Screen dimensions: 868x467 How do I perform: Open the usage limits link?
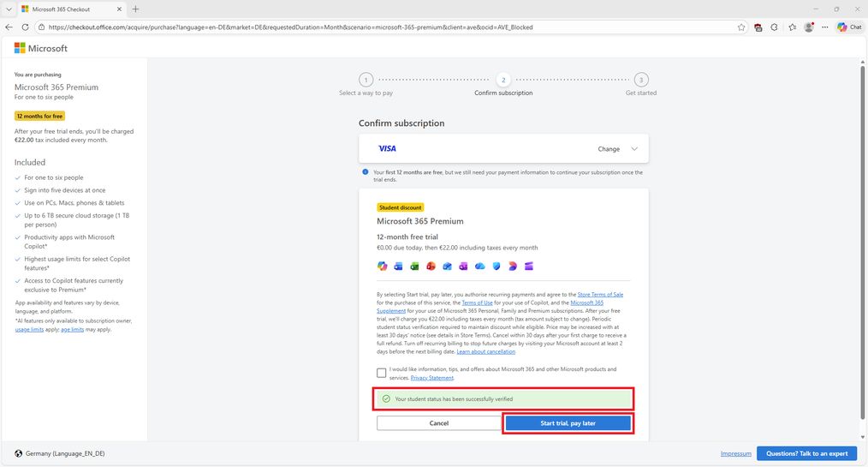pos(29,330)
